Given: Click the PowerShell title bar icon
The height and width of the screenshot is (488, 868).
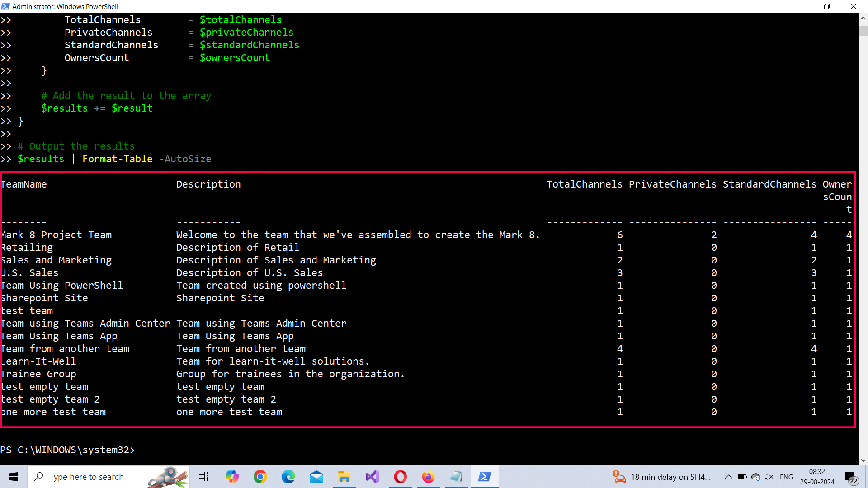Looking at the screenshot, I should coord(5,6).
